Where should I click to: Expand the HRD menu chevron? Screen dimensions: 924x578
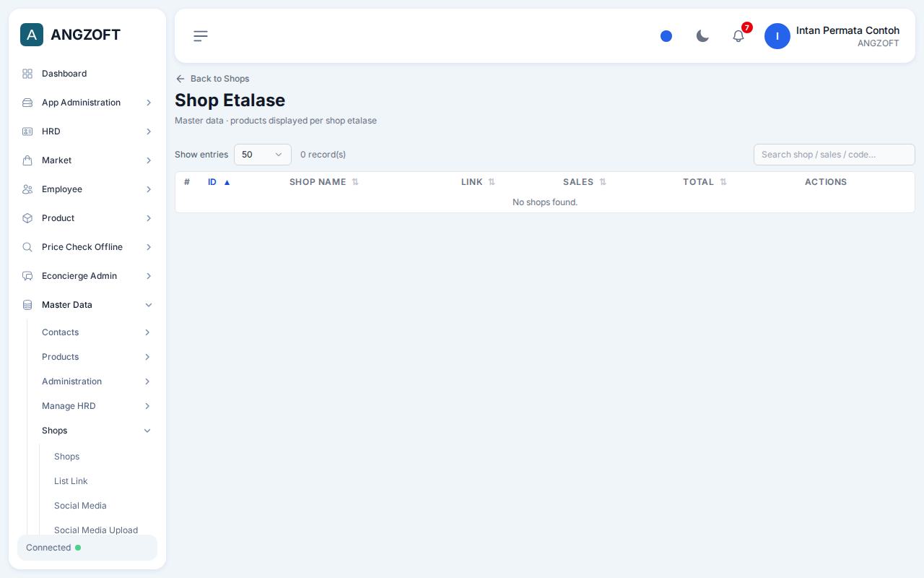(149, 131)
